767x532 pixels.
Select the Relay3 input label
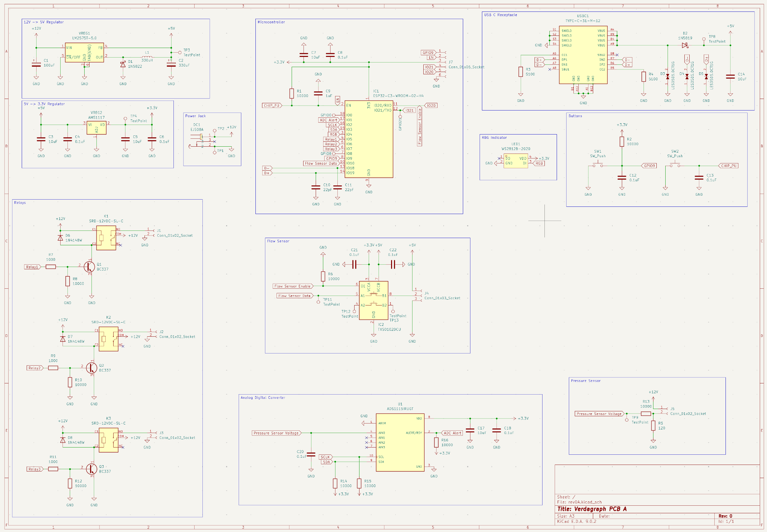(35, 469)
